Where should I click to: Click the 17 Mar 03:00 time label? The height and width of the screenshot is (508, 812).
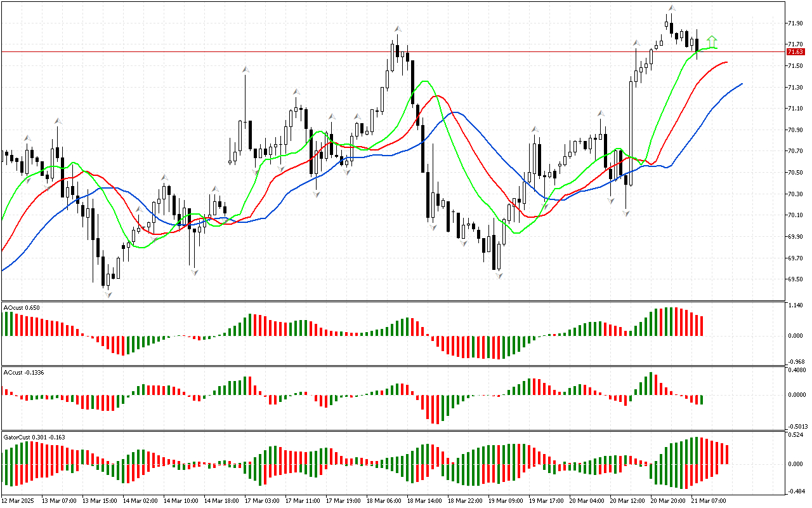[x=263, y=501]
